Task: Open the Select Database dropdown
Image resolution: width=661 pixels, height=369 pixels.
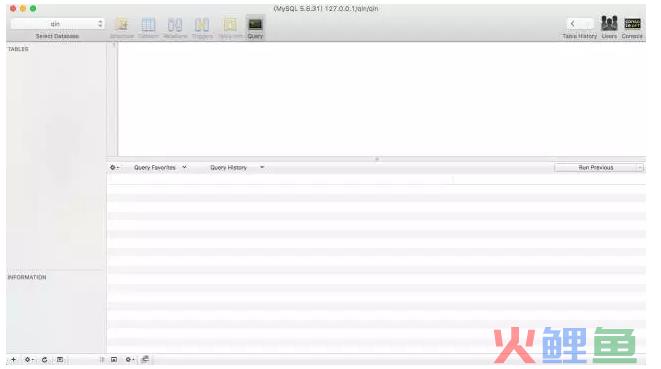Action: click(x=57, y=24)
